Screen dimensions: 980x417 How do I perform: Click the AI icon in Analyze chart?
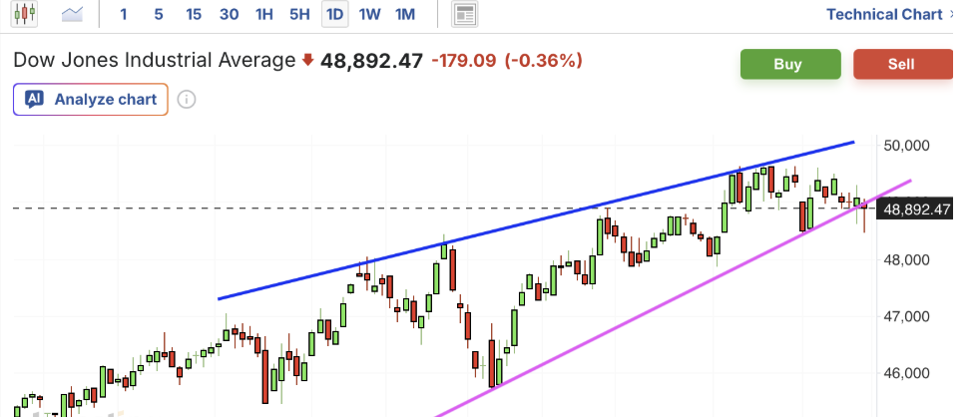point(35,99)
